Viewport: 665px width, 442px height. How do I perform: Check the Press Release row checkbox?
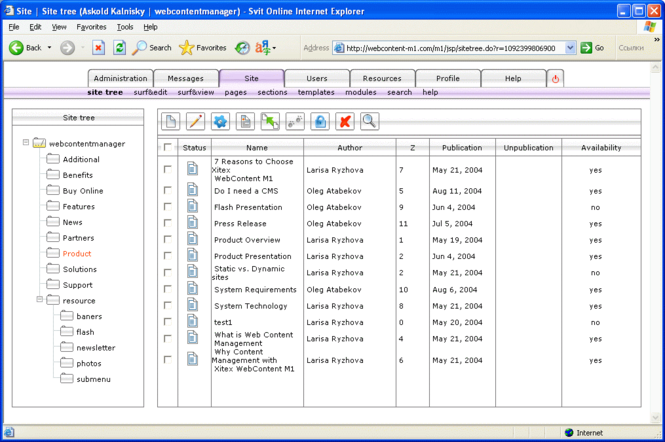(168, 223)
